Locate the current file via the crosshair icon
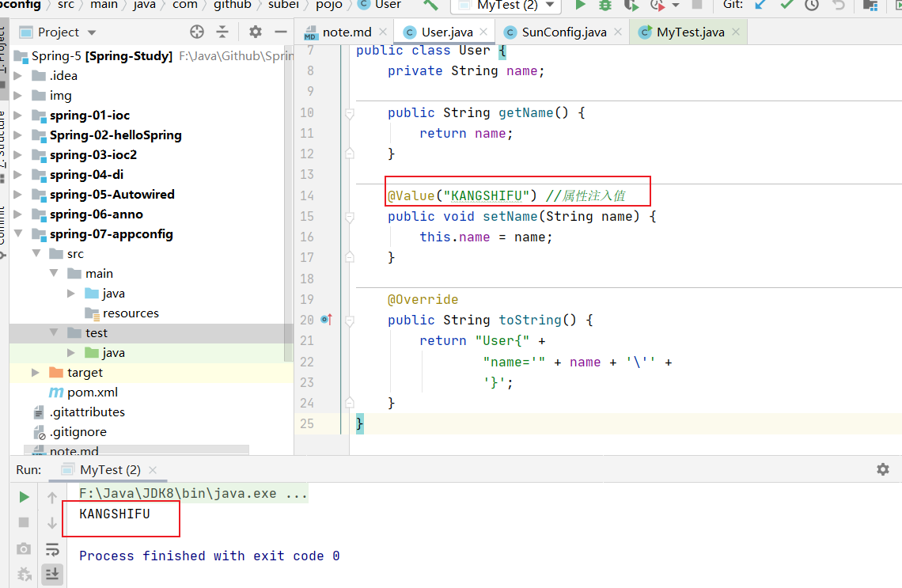902x588 pixels. 197,32
